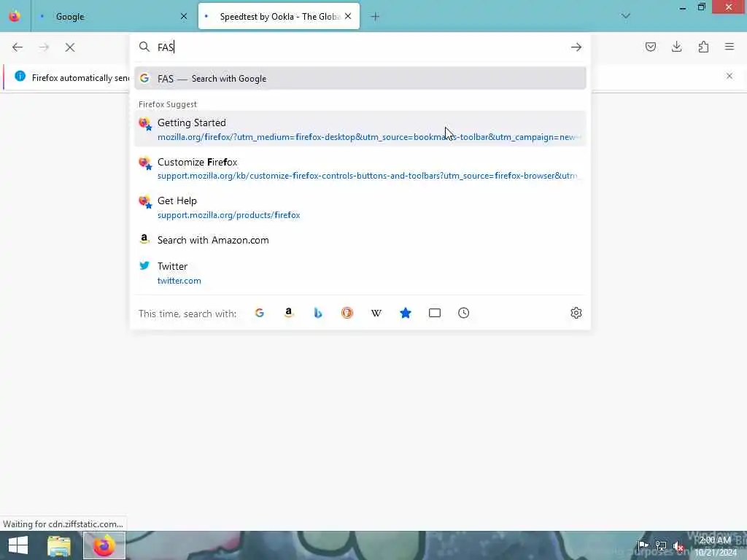Expand the list all tabs chevron
The width and height of the screenshot is (747, 560).
pos(625,16)
